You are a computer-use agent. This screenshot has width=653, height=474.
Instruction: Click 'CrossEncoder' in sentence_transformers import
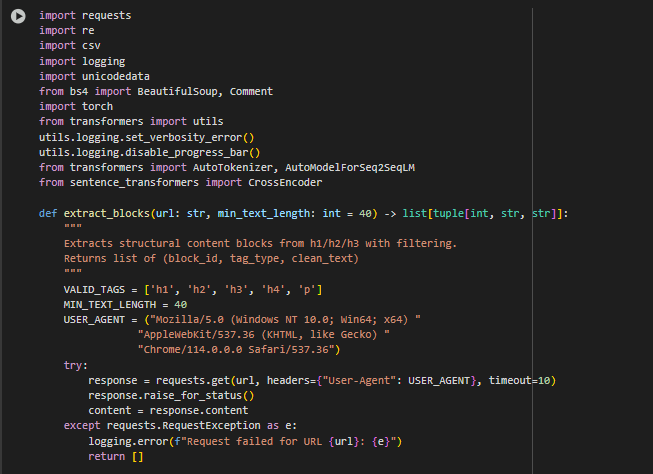pyautogui.click(x=285, y=182)
